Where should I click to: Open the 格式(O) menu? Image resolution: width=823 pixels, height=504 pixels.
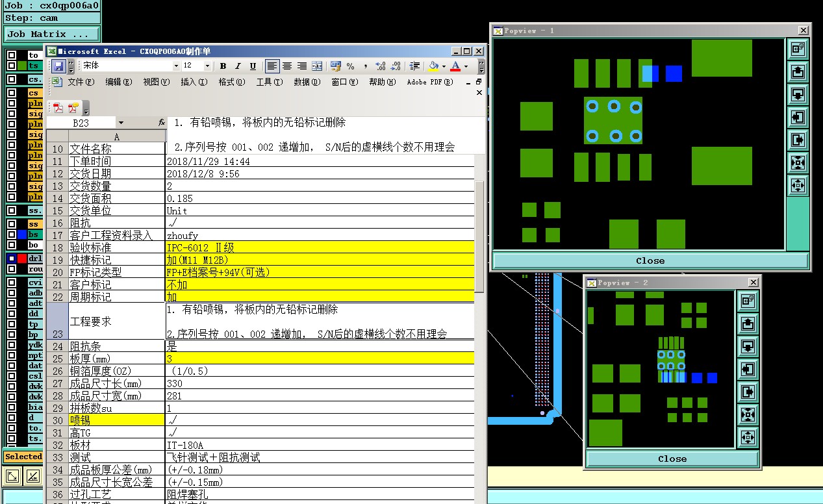point(231,82)
